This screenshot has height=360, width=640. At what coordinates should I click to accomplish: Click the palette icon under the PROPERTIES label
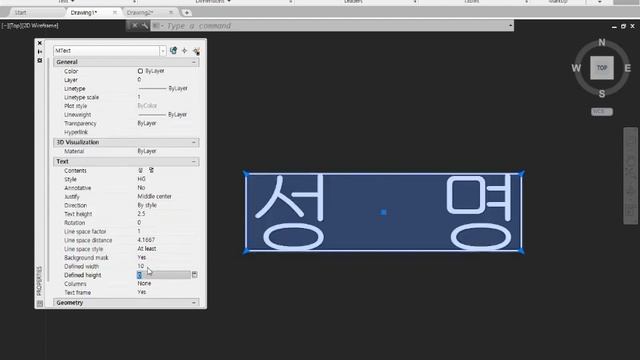[x=40, y=303]
